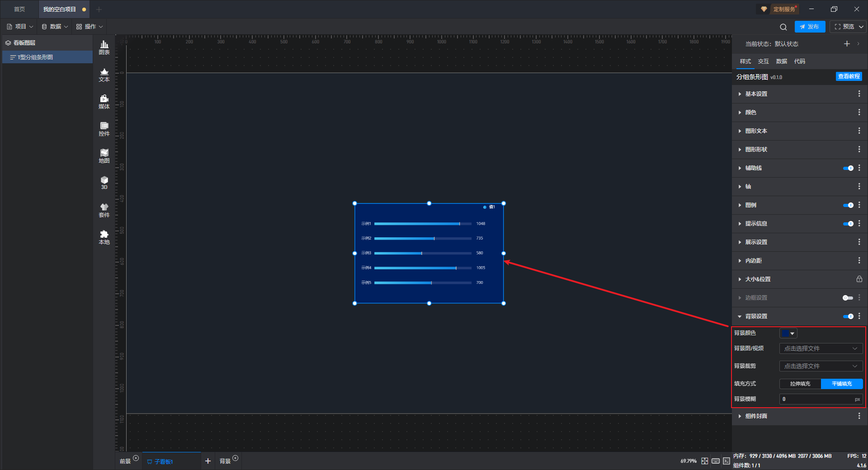
Task: Toggle the 图例 switch
Action: pos(848,205)
